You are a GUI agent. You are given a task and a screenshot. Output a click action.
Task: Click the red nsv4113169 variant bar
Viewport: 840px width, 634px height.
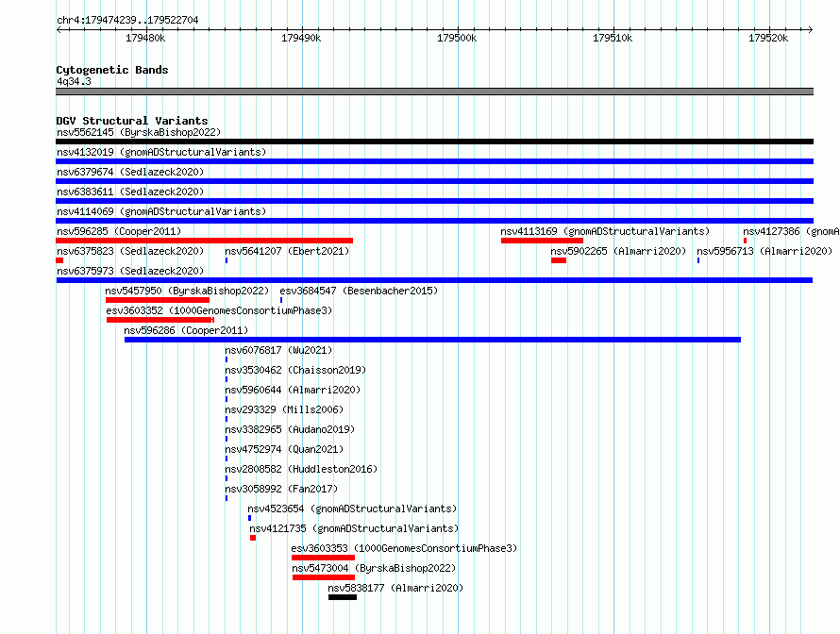pos(542,241)
